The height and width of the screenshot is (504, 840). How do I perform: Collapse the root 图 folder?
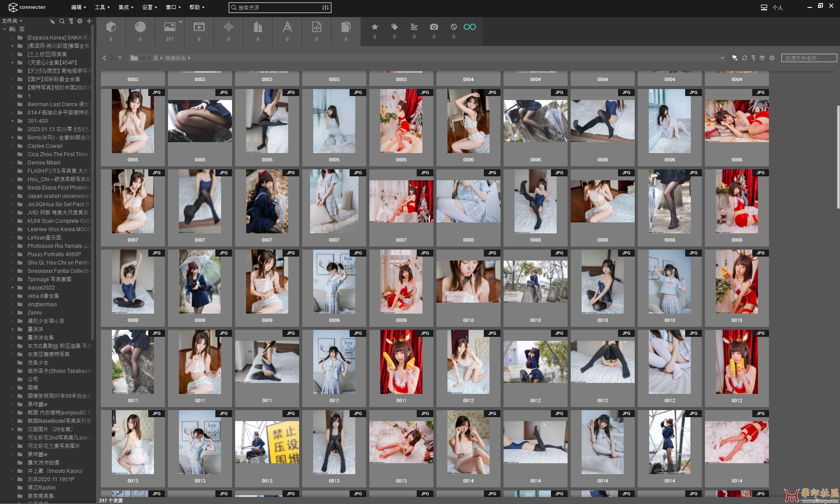[5, 29]
